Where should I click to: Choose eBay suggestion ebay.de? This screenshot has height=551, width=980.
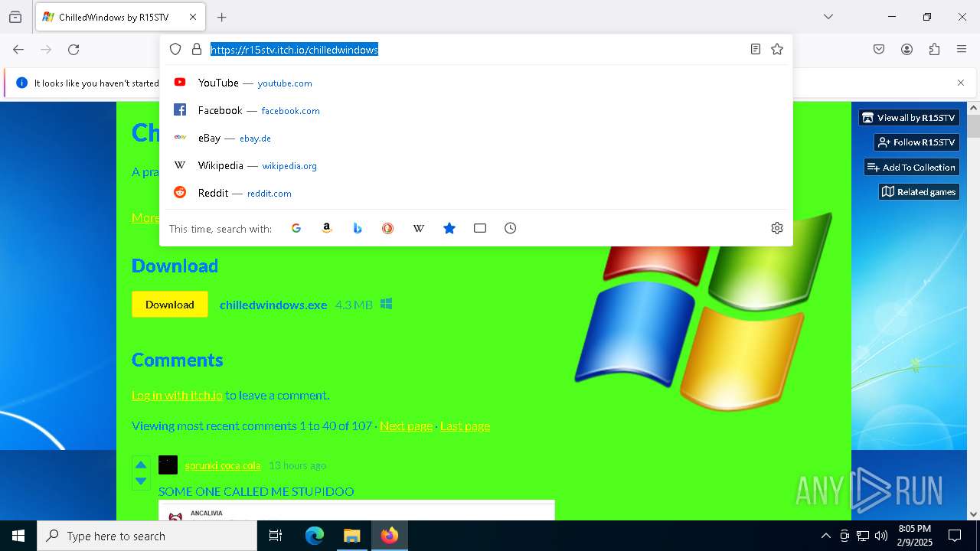pos(475,138)
